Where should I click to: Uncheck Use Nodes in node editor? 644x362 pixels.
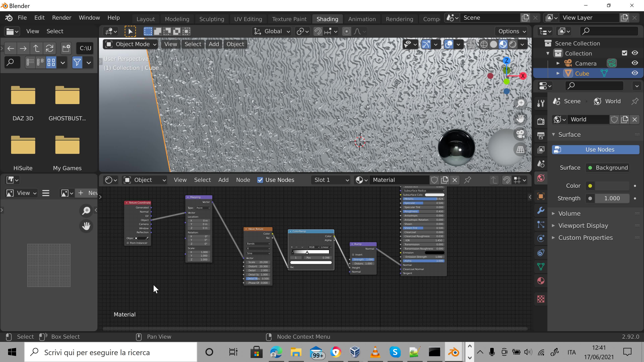coord(260,180)
